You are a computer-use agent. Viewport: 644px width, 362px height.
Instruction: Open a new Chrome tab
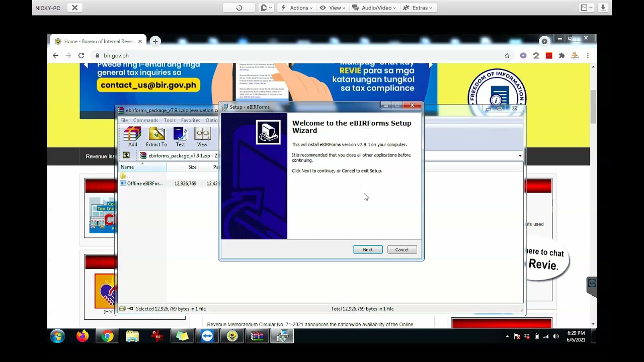[155, 41]
